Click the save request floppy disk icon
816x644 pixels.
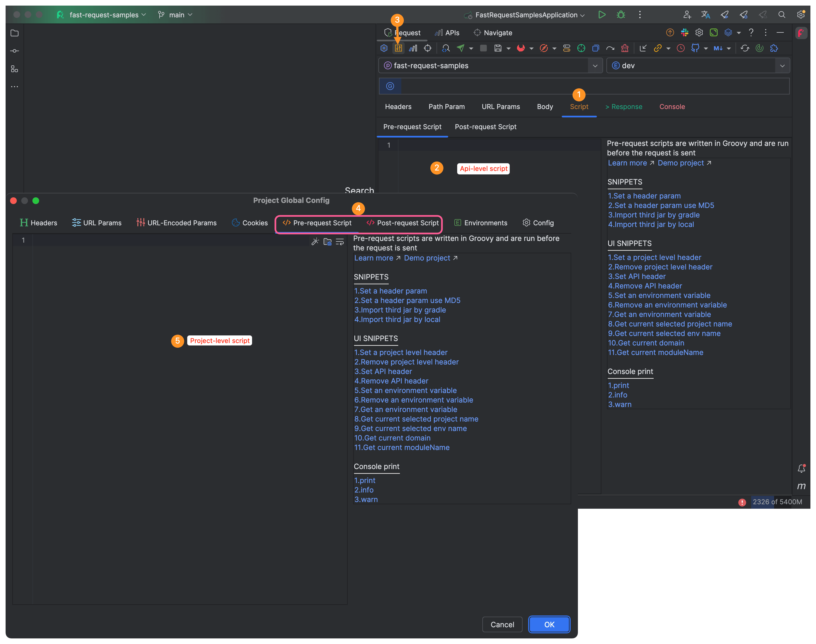click(498, 48)
